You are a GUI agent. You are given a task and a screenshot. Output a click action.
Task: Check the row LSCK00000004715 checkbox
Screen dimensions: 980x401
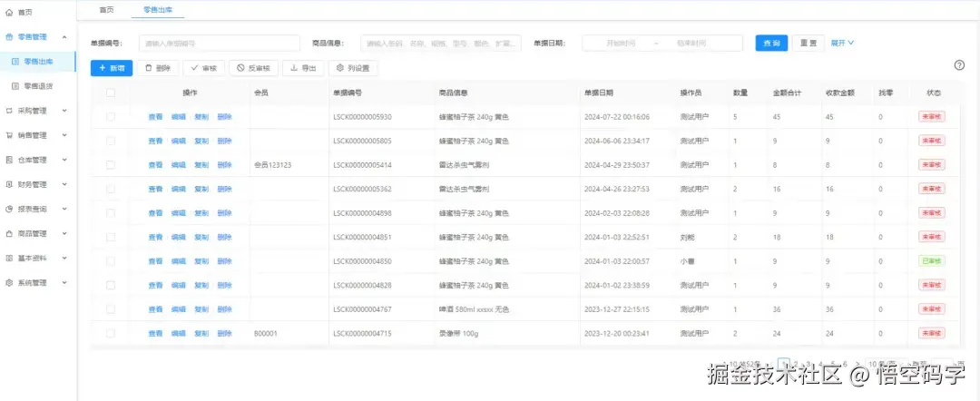point(111,334)
